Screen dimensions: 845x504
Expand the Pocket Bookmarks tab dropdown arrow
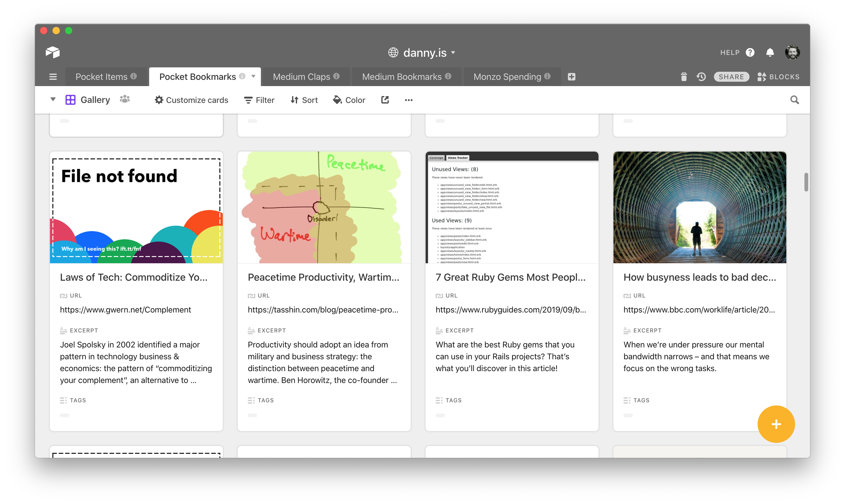tap(253, 76)
